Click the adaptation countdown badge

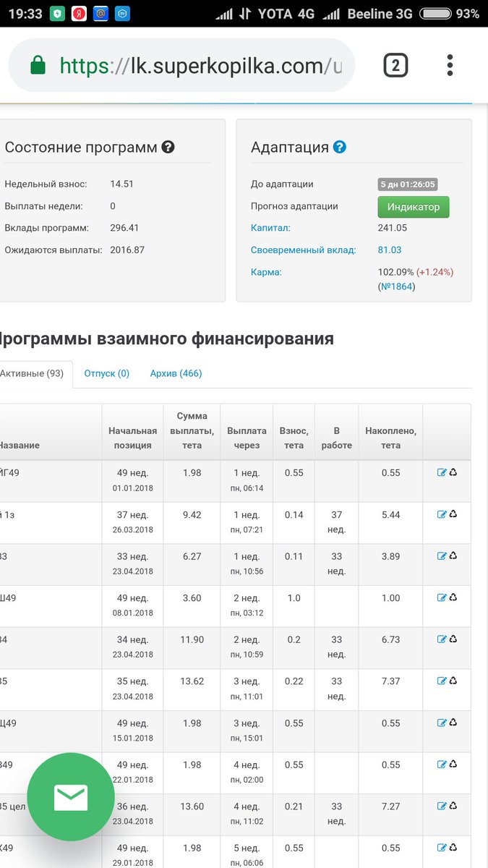(x=408, y=184)
